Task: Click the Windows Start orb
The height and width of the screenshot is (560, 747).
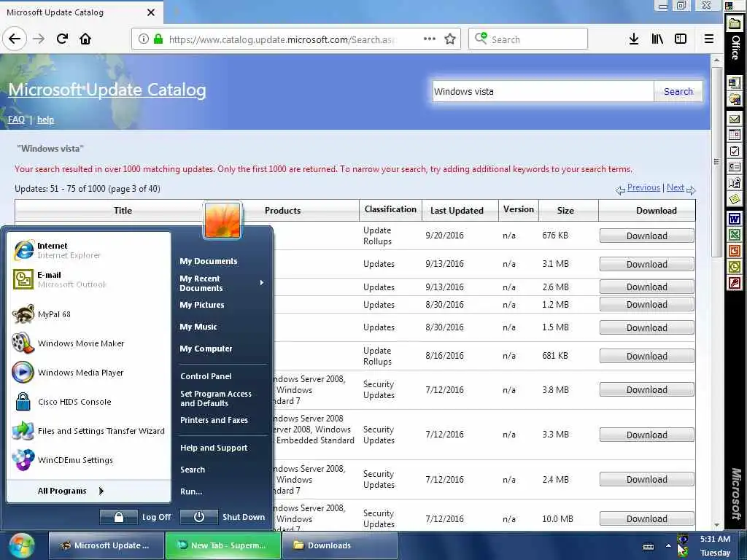Action: point(21,545)
